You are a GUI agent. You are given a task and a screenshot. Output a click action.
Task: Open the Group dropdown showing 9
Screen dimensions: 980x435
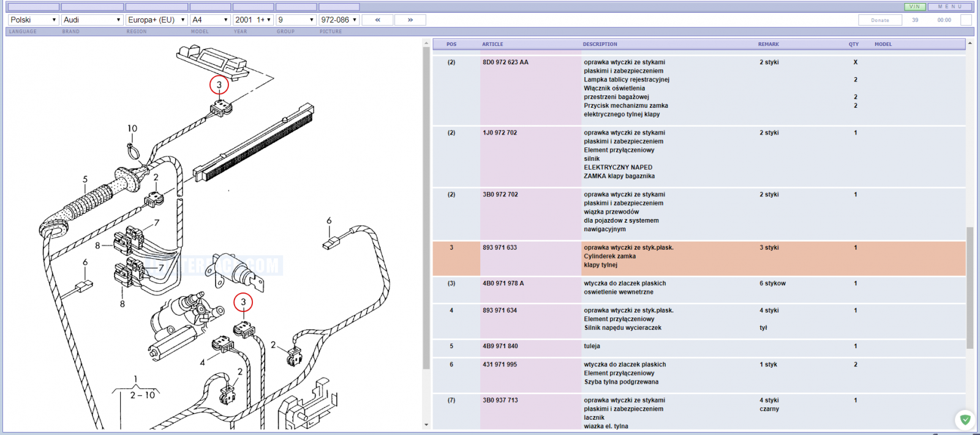pos(296,20)
